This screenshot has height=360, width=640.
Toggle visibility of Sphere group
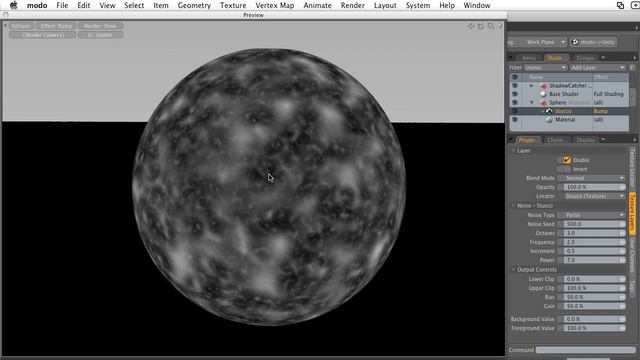(x=515, y=102)
